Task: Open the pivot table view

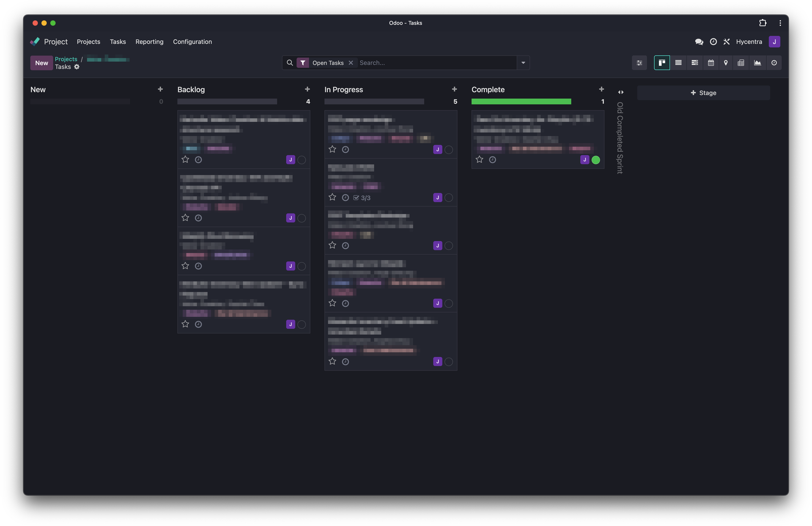Action: click(x=741, y=63)
